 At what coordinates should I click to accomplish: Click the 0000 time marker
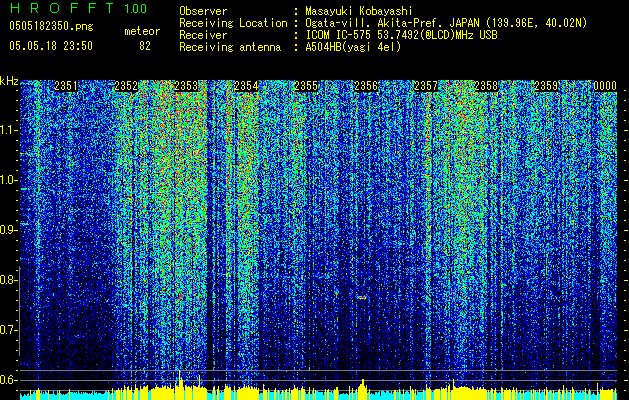click(605, 86)
